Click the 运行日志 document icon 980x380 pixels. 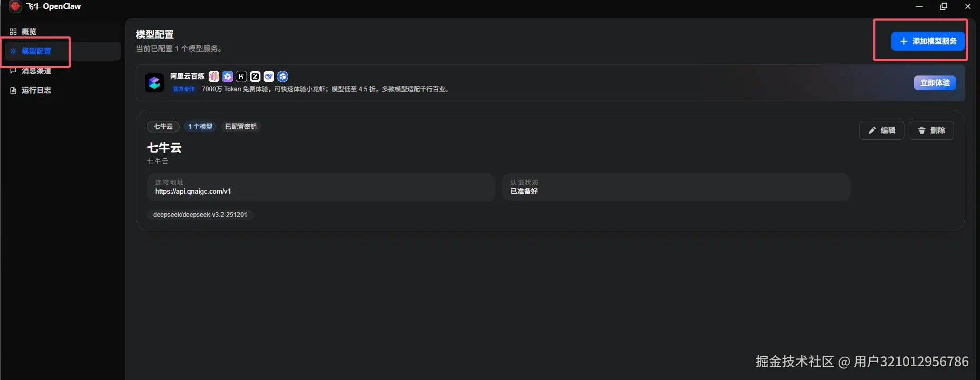click(13, 90)
